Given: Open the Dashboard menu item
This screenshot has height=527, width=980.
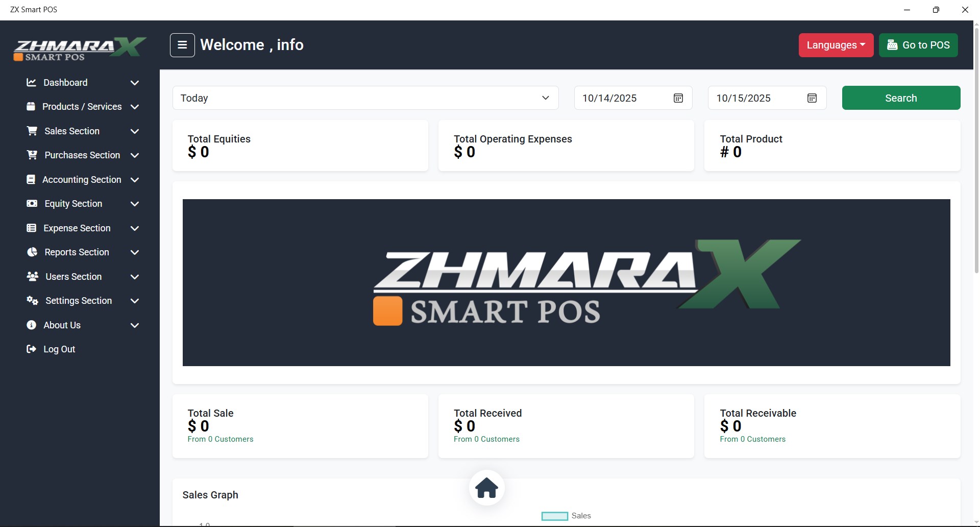Looking at the screenshot, I should point(83,83).
